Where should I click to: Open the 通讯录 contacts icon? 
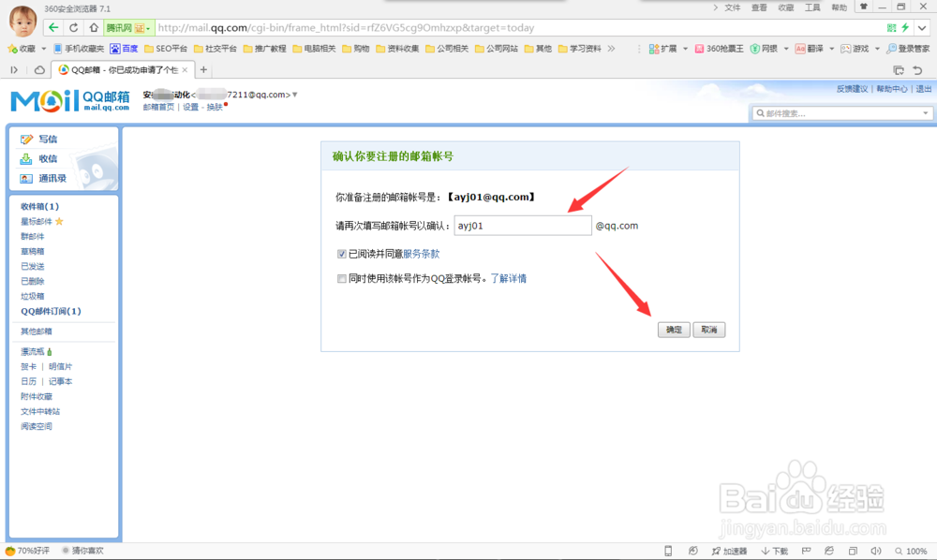pos(26,179)
